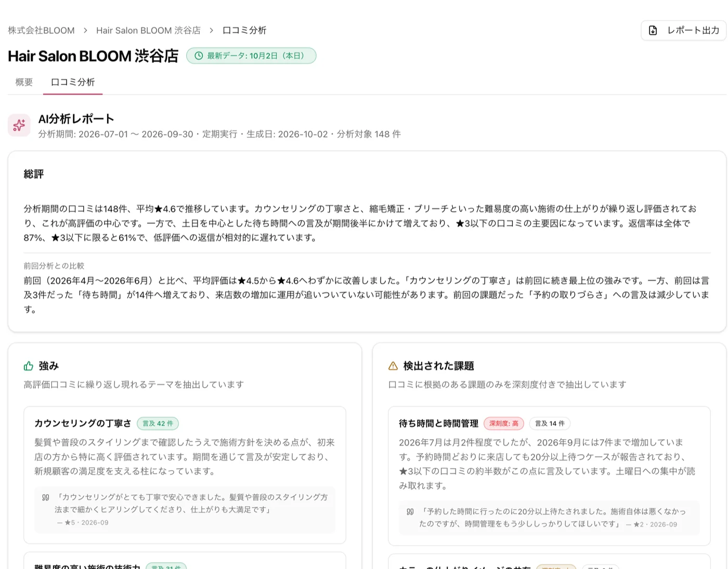The width and height of the screenshot is (728, 569).
Task: Click the 待ち時間と時間管理 card title
Action: [438, 424]
